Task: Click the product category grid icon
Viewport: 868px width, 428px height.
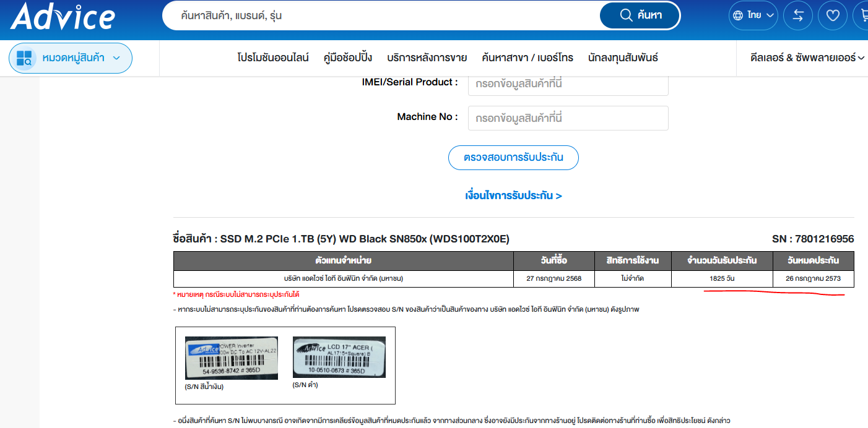Action: tap(25, 58)
